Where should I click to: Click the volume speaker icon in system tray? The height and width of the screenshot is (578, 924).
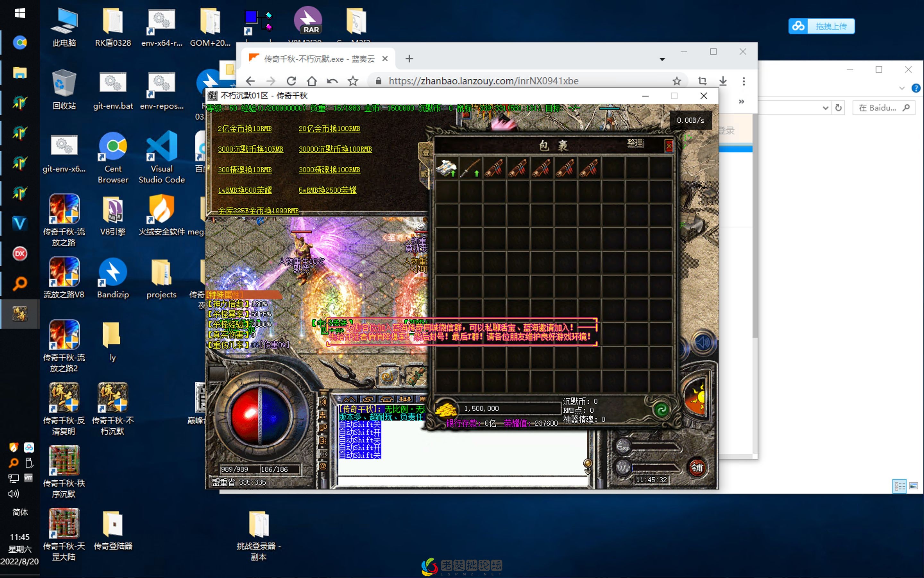click(14, 494)
